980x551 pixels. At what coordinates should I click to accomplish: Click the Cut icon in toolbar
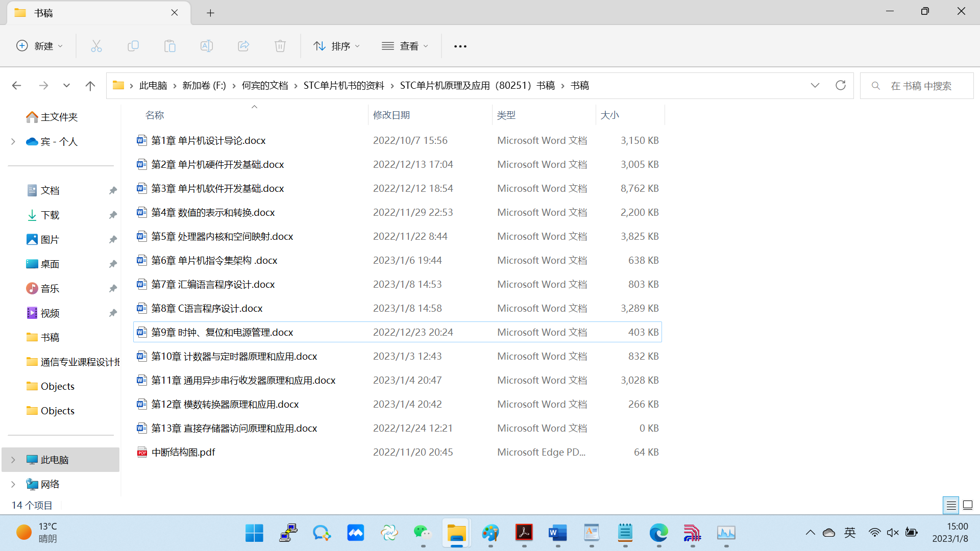click(96, 46)
